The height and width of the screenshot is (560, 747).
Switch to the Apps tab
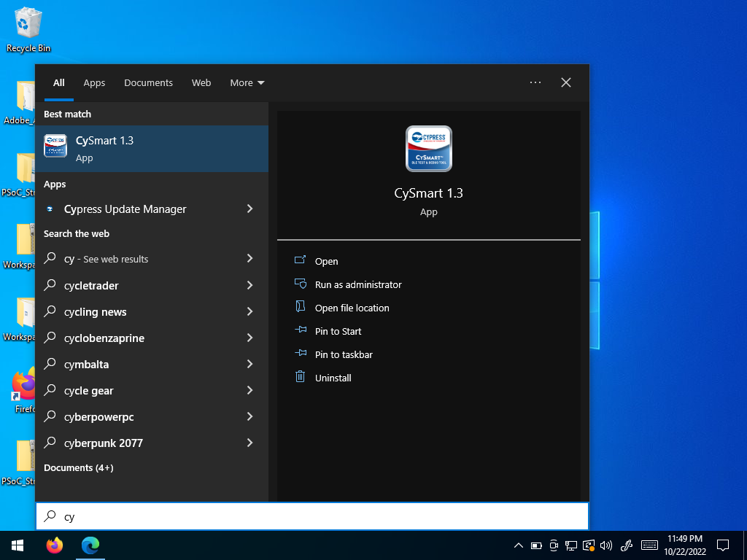click(x=94, y=83)
